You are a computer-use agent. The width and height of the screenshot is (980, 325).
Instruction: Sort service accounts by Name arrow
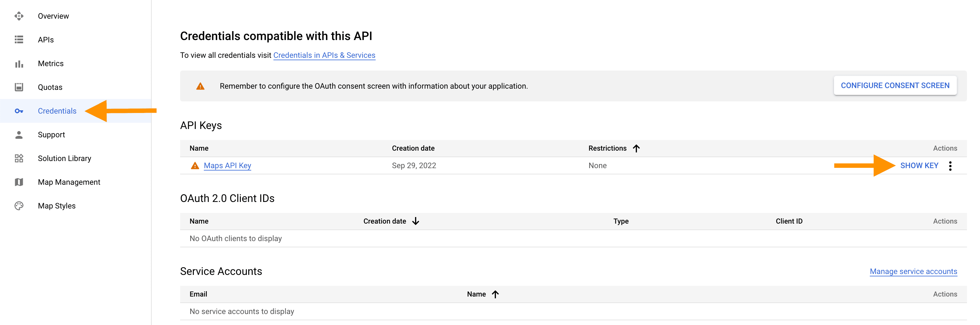click(x=495, y=294)
